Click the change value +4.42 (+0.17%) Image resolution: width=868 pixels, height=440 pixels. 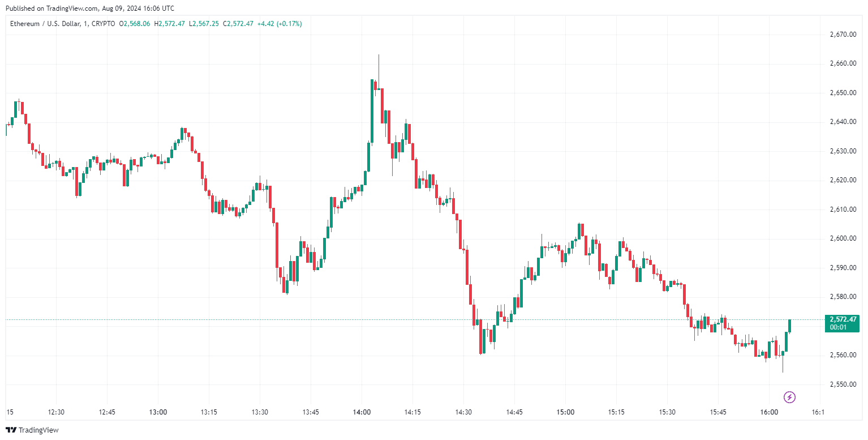point(279,24)
